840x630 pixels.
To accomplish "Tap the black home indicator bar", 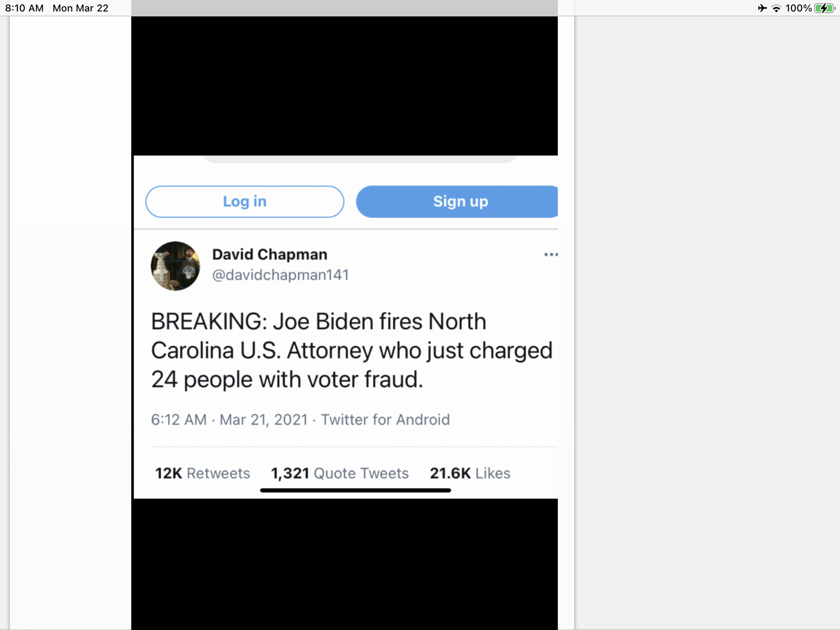I will click(355, 490).
